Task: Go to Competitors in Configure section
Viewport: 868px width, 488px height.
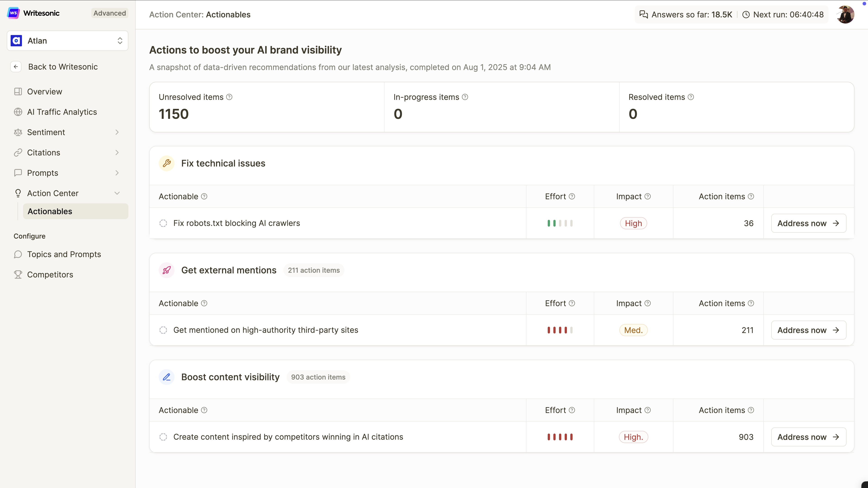Action: (50, 274)
